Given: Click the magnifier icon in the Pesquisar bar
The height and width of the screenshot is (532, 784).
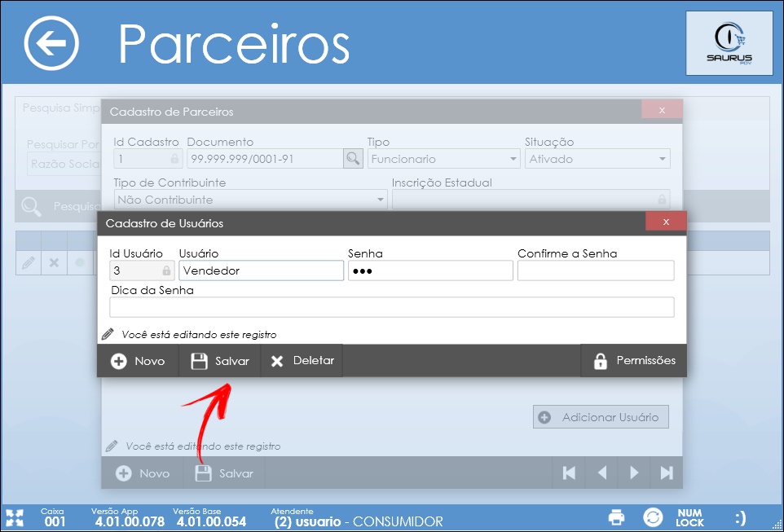Looking at the screenshot, I should point(31,206).
